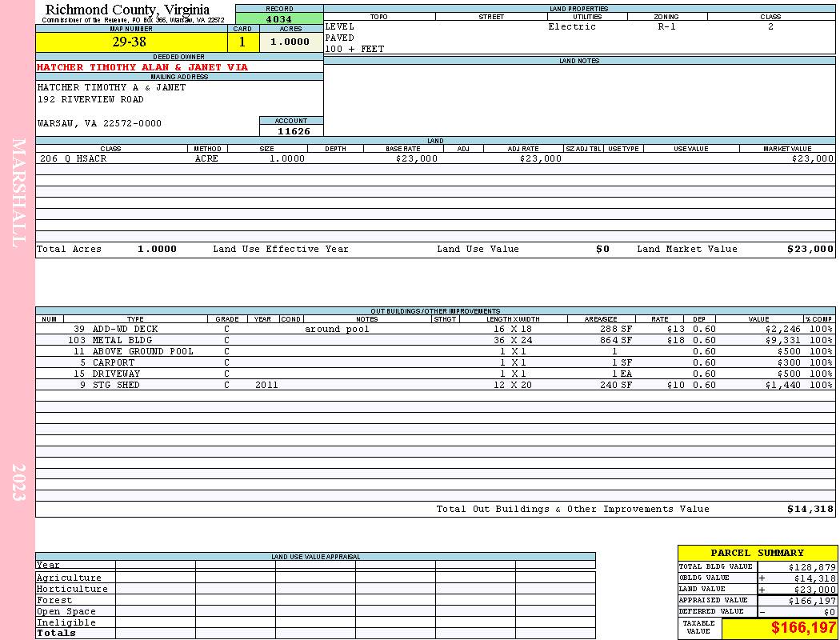The height and width of the screenshot is (640, 840).
Task: Select Land Market Value $23,000 total
Action: click(810, 249)
